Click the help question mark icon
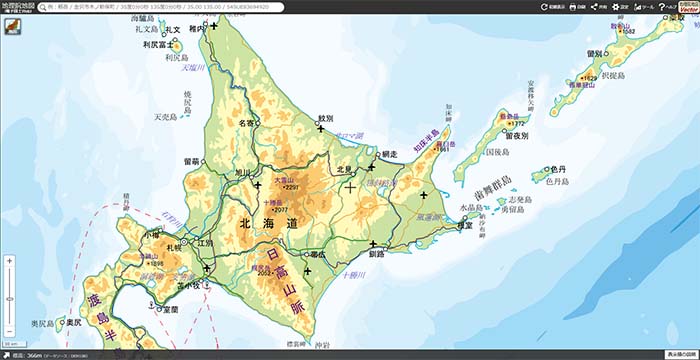Image resolution: width=700 pixels, height=360 pixels. click(662, 7)
